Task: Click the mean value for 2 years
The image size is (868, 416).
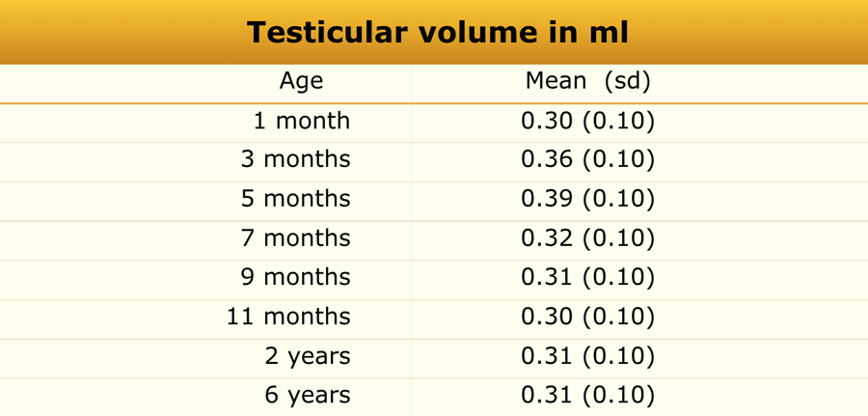Action: 587,356
